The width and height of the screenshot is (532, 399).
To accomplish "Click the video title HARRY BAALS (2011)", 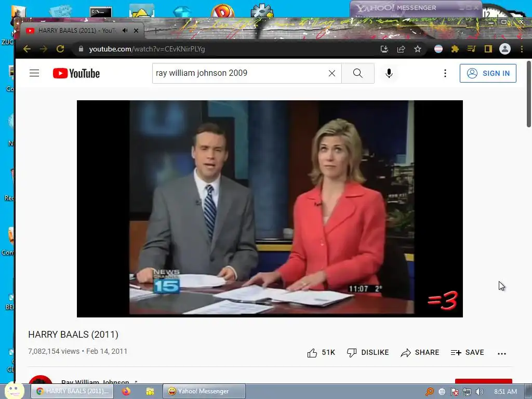I will click(x=73, y=335).
